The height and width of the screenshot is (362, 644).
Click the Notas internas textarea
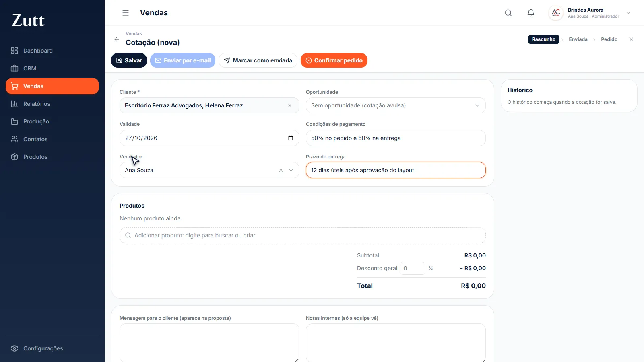pyautogui.click(x=396, y=343)
